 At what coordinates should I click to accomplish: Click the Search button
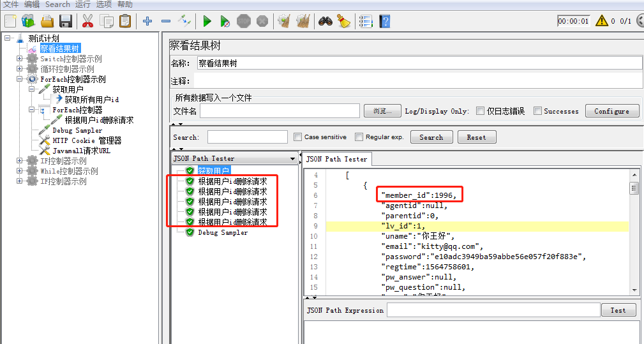[431, 137]
